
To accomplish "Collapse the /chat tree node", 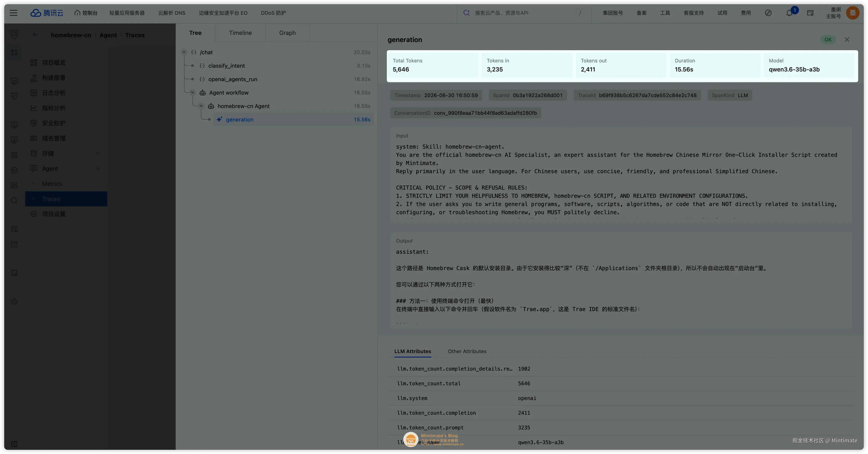I will (184, 52).
